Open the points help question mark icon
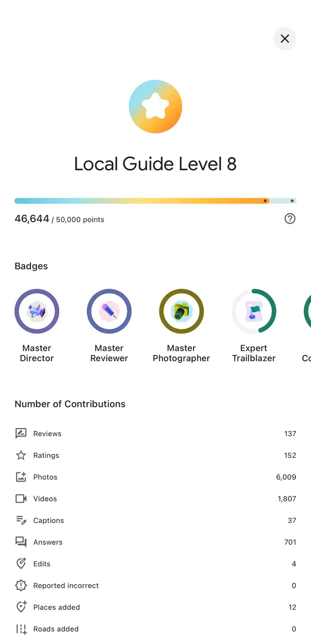 click(290, 218)
